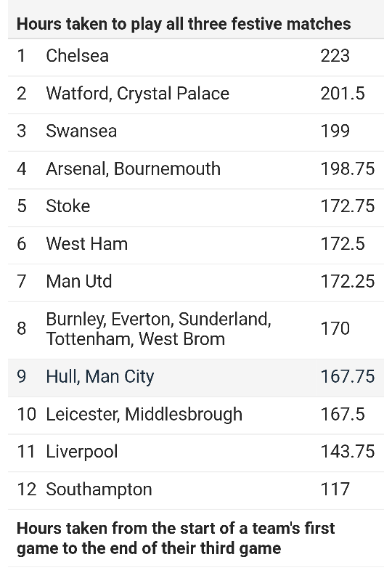Screen dimensions: 392x573
Task: Click the table heading about festive matches
Action: point(184,24)
